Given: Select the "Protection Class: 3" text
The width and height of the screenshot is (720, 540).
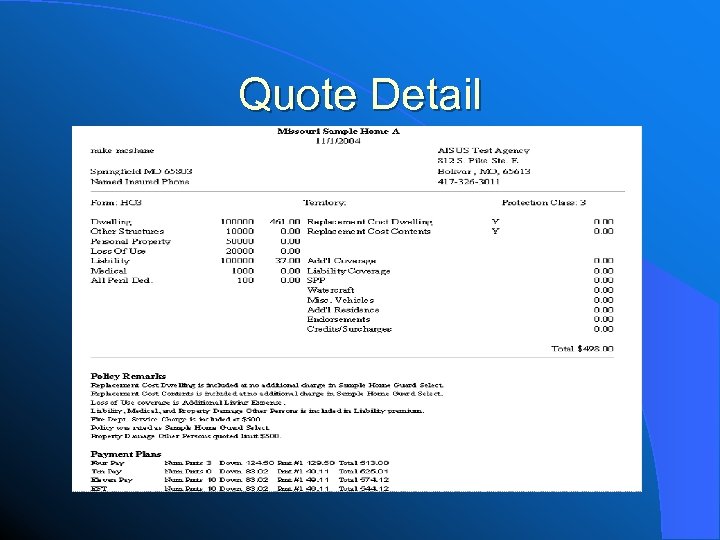Looking at the screenshot, I should pyautogui.click(x=544, y=202).
